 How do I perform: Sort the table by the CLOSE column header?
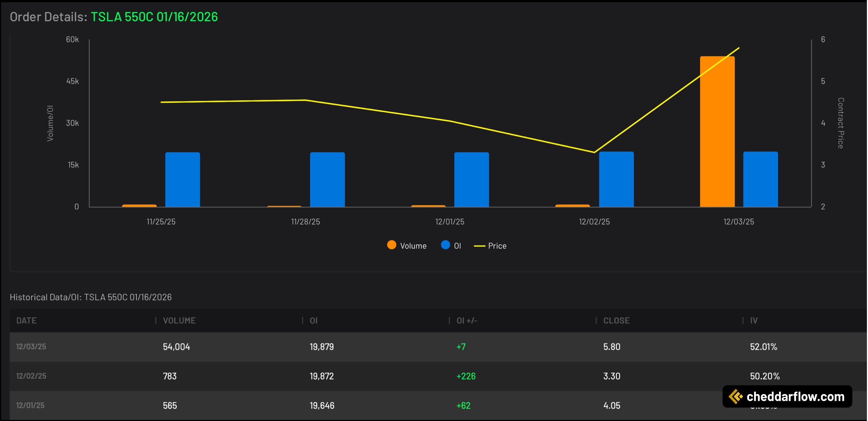click(x=617, y=321)
